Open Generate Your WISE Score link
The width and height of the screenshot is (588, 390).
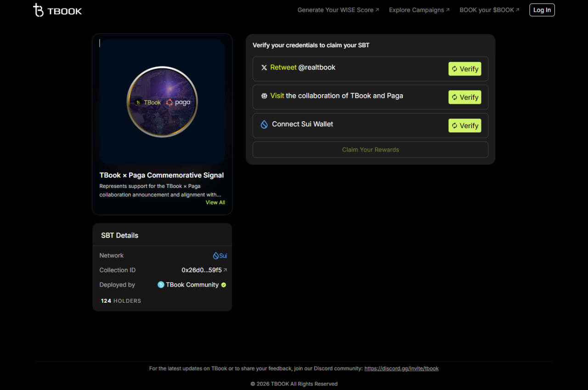click(338, 10)
